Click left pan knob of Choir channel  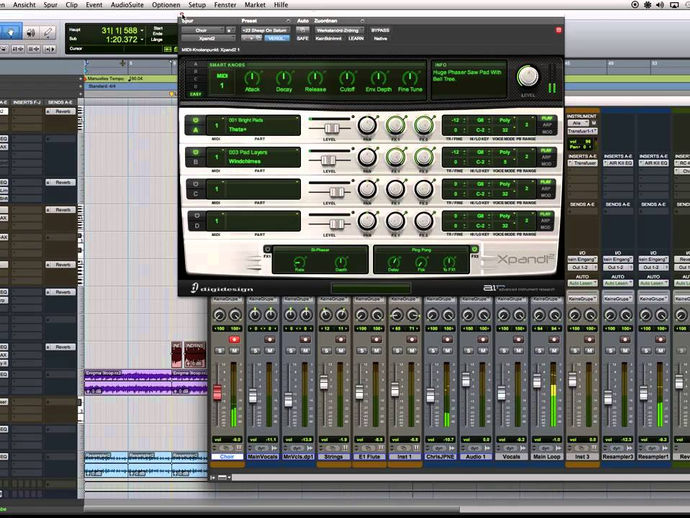[219, 315]
